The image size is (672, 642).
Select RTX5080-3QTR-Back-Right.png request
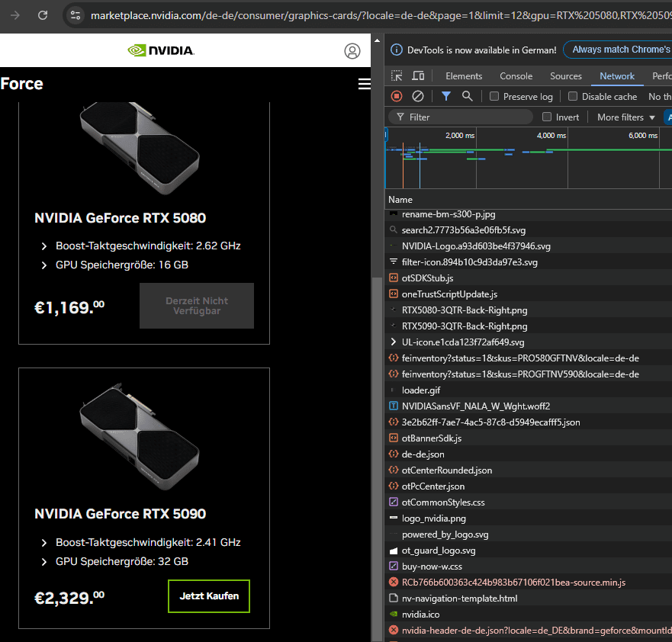464,310
